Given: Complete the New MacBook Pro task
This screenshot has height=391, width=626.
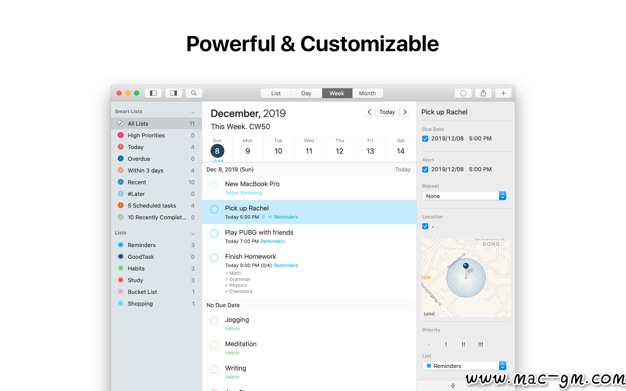Looking at the screenshot, I should click(214, 185).
